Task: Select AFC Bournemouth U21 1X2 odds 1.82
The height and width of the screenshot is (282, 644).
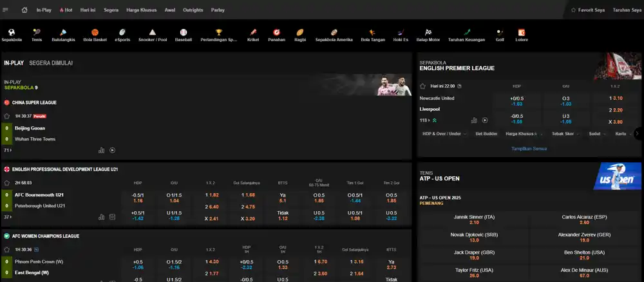Action: 211,195
